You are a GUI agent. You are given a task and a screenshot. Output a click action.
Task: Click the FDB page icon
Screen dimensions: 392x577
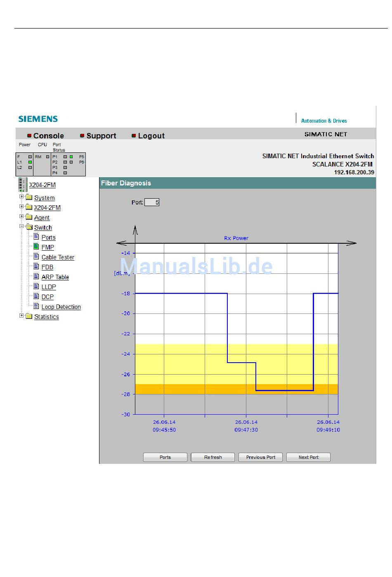[36, 266]
